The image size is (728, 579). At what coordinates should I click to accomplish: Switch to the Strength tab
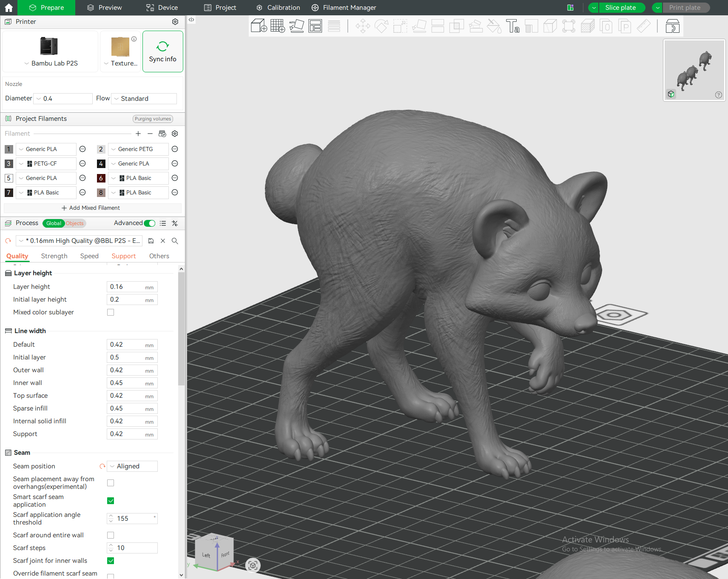click(x=54, y=256)
